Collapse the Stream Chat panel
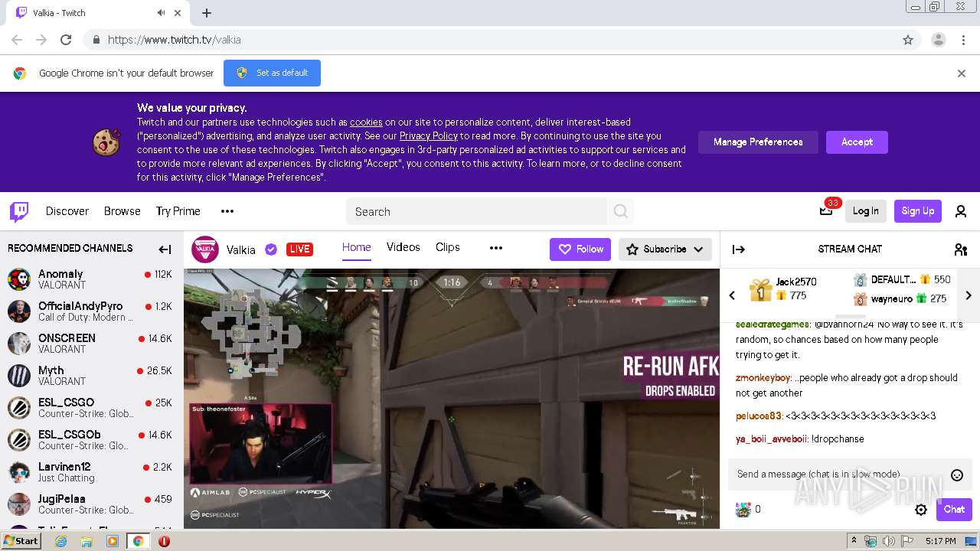This screenshot has height=551, width=980. pyautogui.click(x=739, y=249)
